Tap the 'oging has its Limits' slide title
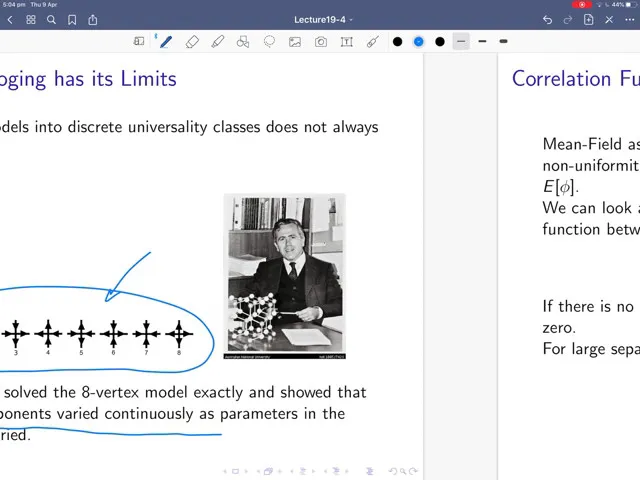The image size is (640, 480). coord(88,80)
